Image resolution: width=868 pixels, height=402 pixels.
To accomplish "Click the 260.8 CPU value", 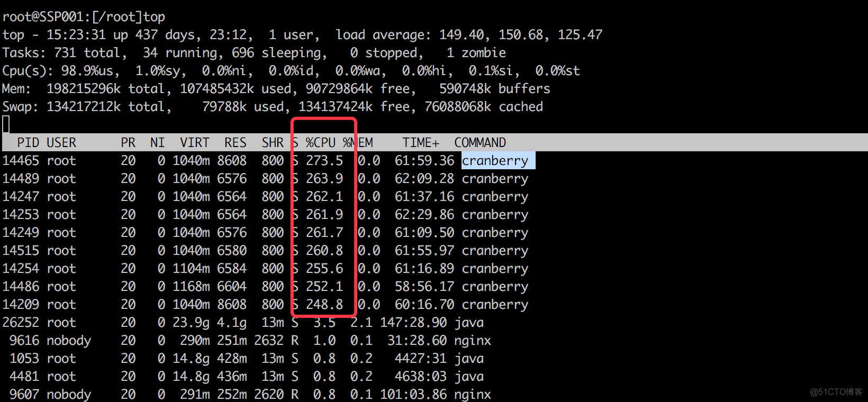I will pyautogui.click(x=324, y=251).
